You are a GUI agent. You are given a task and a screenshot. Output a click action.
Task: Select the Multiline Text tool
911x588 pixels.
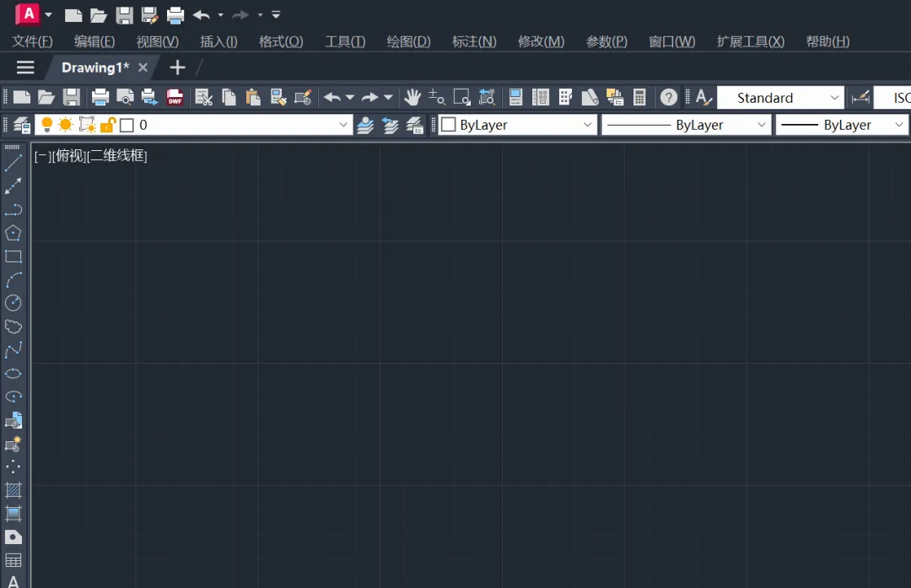pyautogui.click(x=13, y=581)
